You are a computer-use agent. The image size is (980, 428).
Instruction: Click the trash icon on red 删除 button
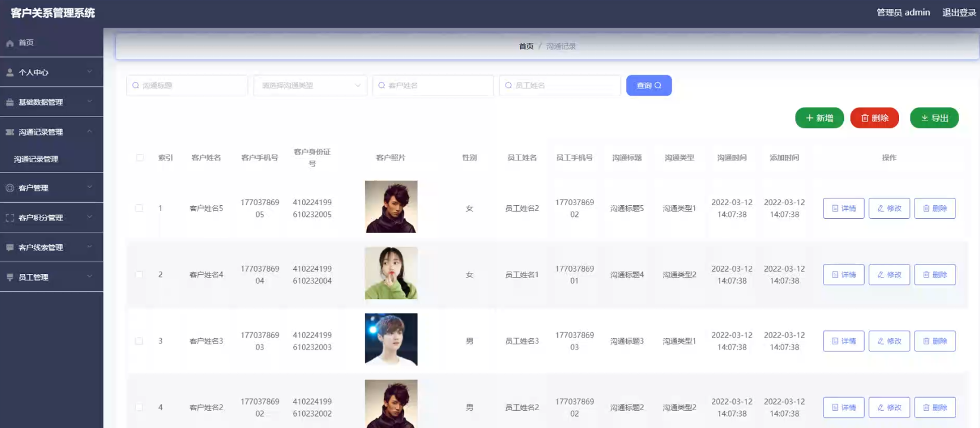point(865,118)
